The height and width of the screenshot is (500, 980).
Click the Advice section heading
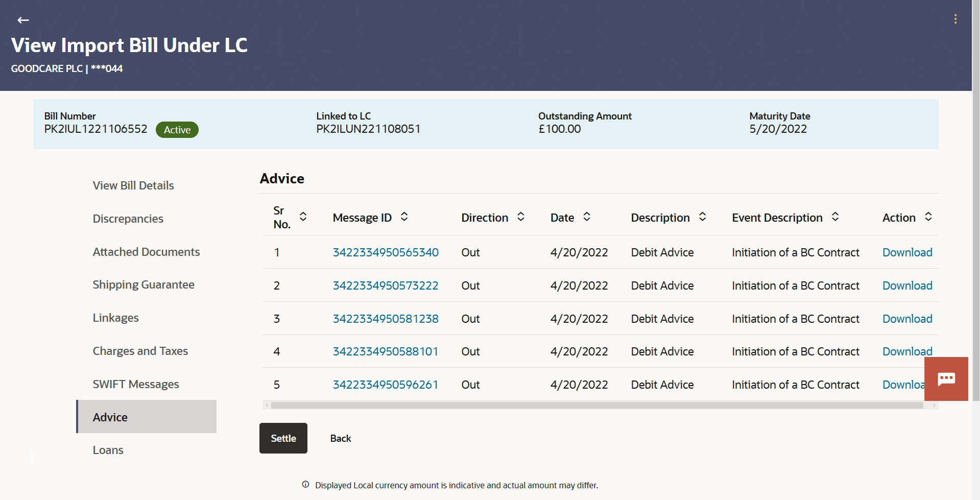click(x=282, y=178)
